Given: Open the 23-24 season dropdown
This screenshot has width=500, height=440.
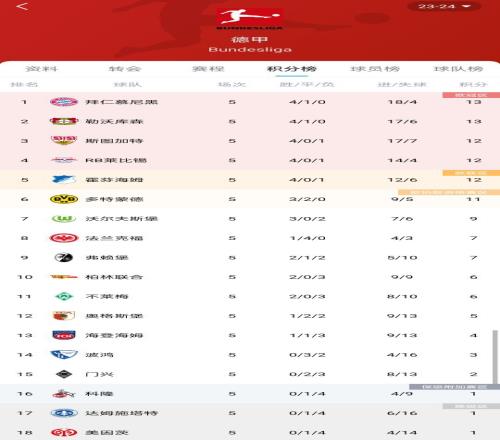Looking at the screenshot, I should pyautogui.click(x=444, y=6).
